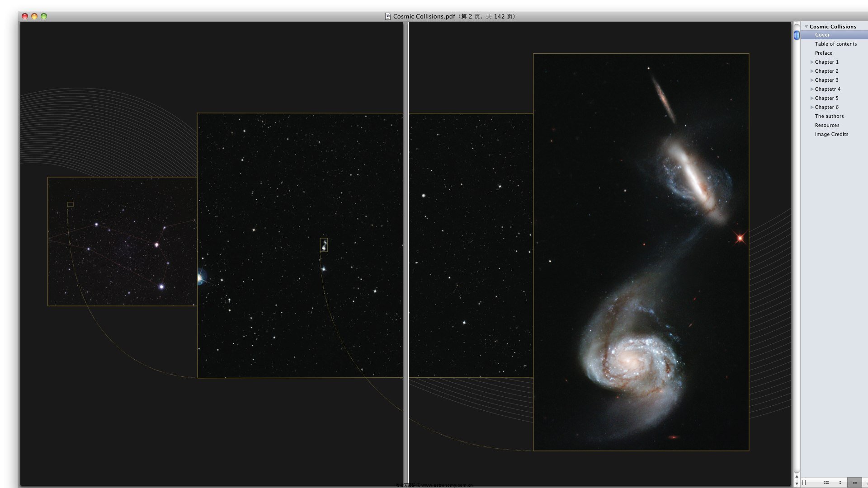Zoom window with green button
Image resolution: width=868 pixels, height=488 pixels.
[44, 16]
